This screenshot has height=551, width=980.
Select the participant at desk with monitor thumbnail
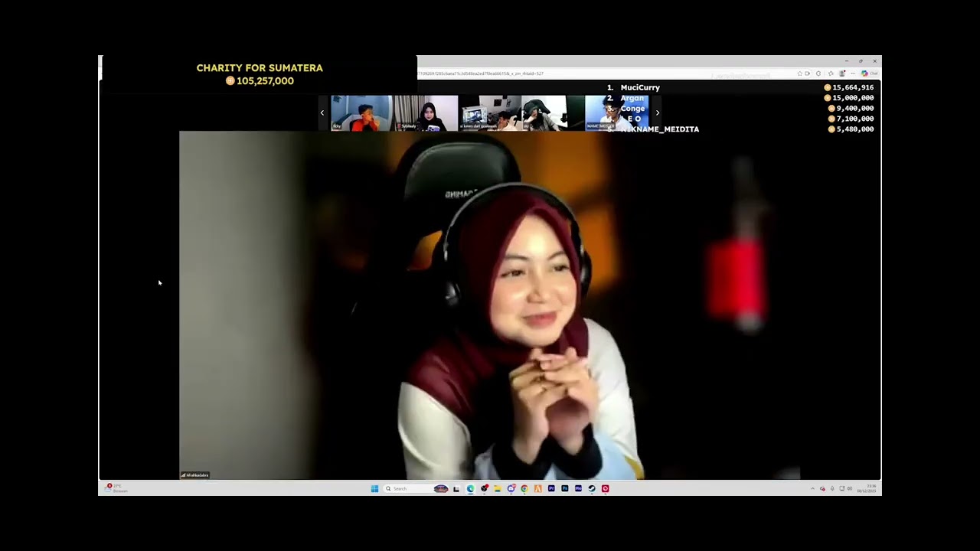click(490, 113)
